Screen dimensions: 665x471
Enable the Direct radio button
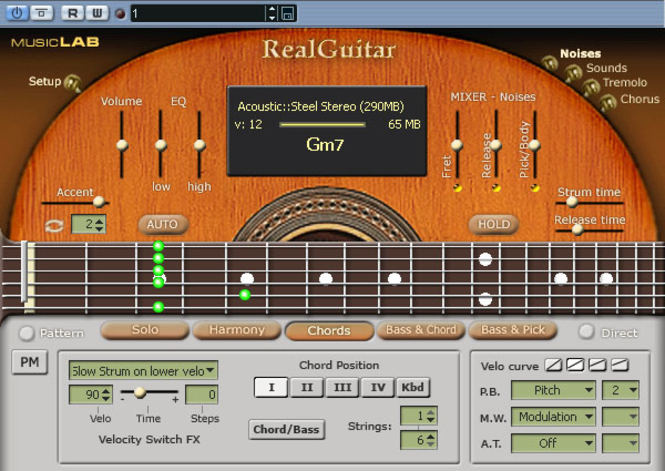[587, 332]
